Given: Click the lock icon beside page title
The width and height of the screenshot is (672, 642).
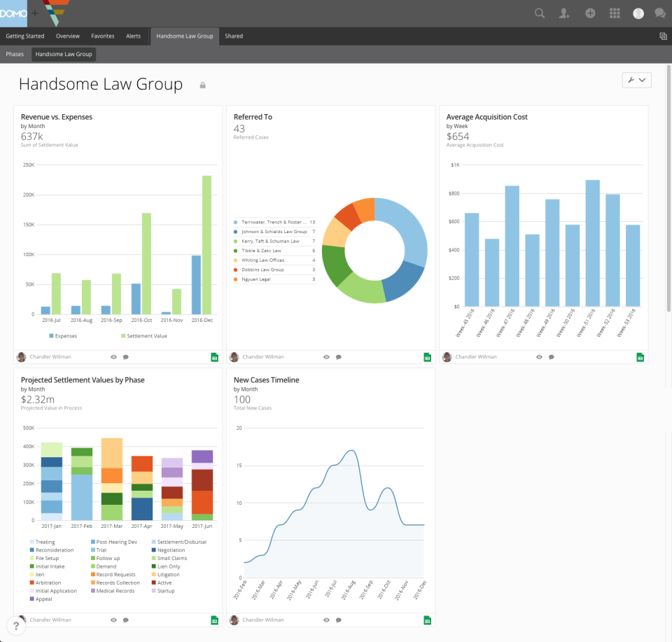Looking at the screenshot, I should [x=203, y=85].
